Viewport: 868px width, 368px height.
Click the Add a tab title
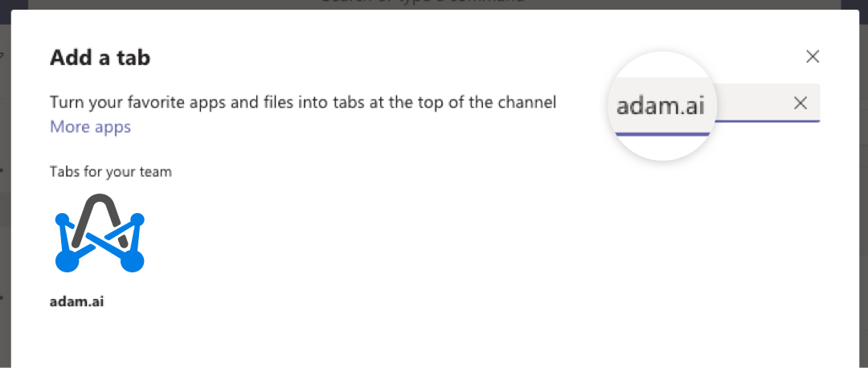100,57
